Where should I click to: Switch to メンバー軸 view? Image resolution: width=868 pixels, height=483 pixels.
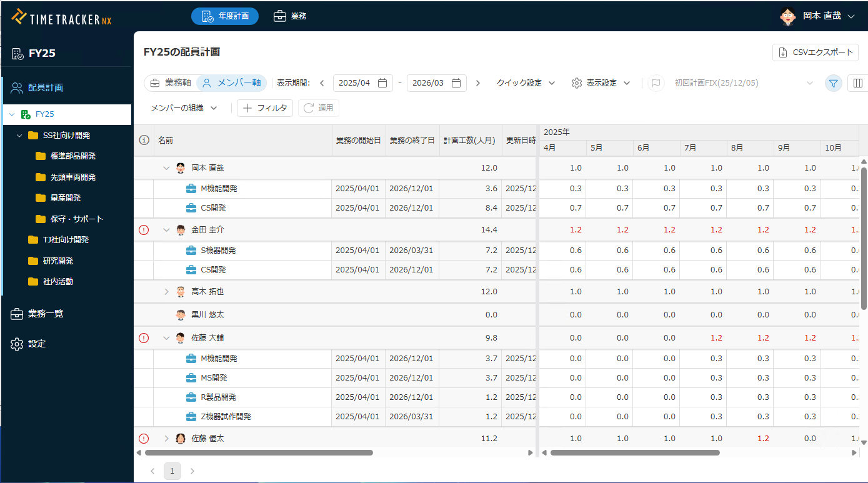tap(232, 83)
